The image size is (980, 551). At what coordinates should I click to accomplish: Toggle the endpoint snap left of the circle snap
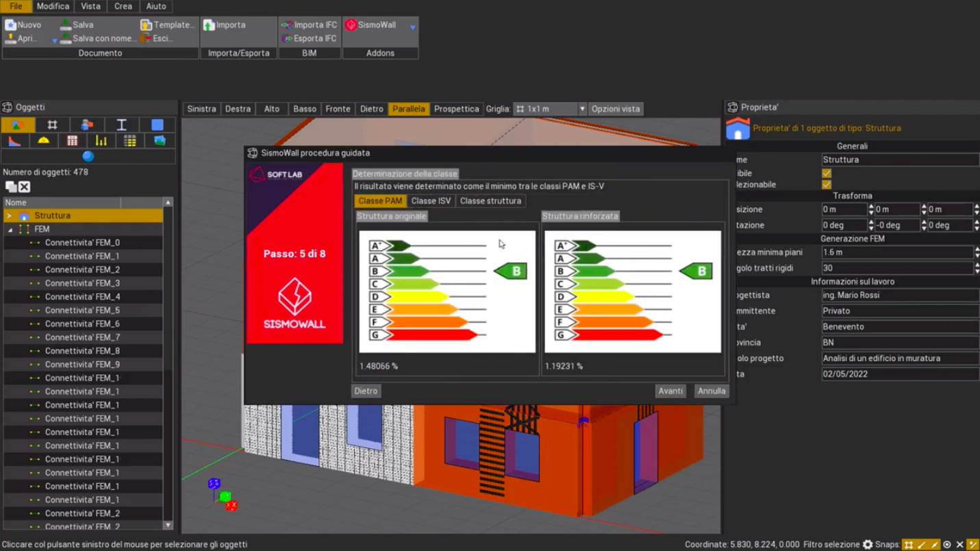(x=934, y=545)
